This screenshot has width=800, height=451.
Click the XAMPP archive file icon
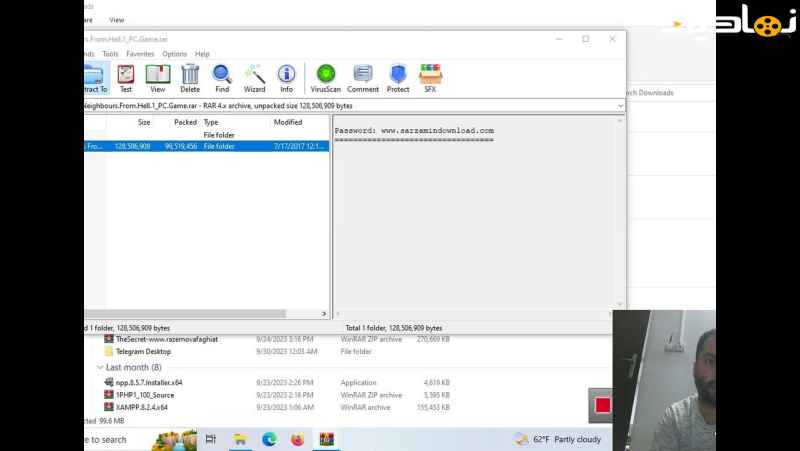click(x=109, y=407)
